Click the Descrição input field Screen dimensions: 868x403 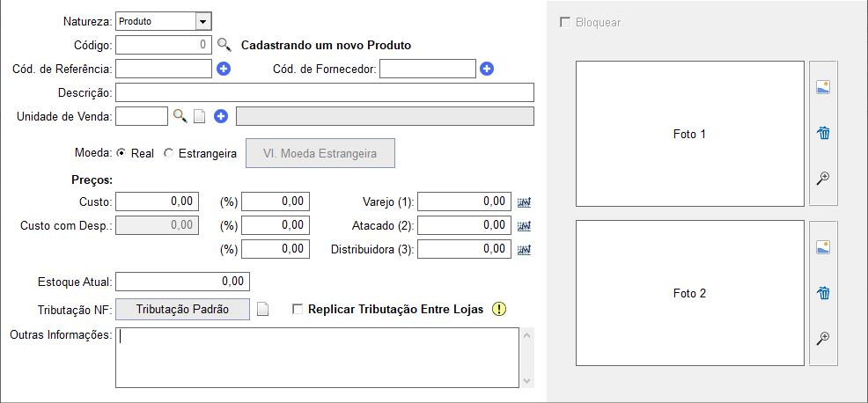(325, 92)
